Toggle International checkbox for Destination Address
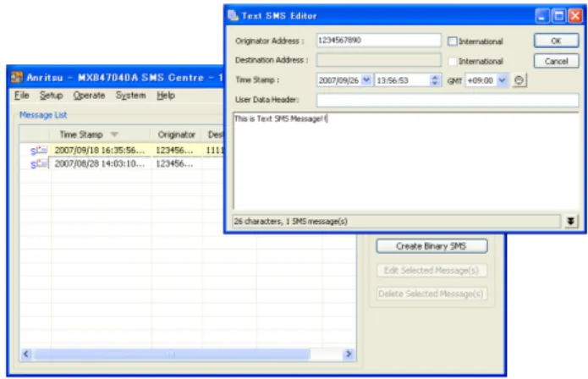The height and width of the screenshot is (379, 588). tap(453, 61)
